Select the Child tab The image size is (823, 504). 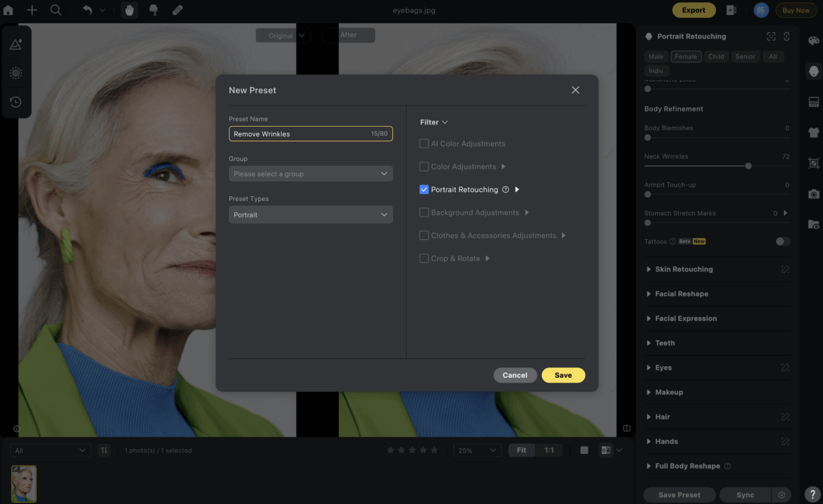pyautogui.click(x=716, y=57)
